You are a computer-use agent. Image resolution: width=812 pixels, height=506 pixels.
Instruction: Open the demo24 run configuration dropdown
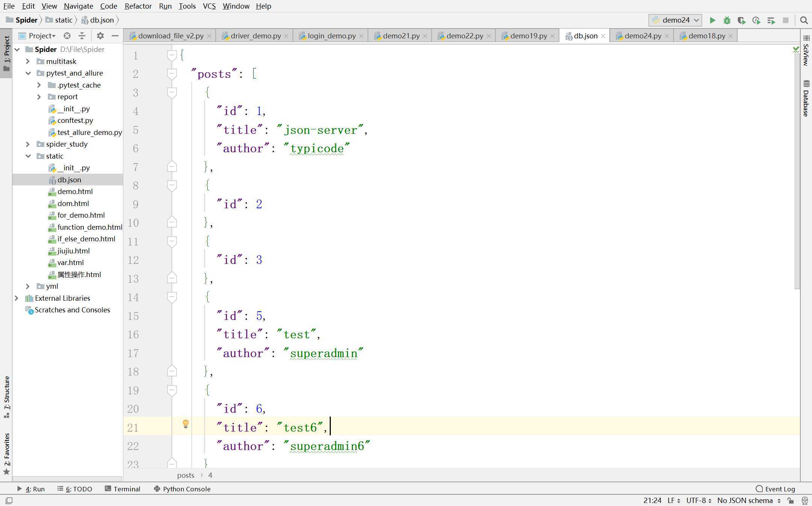point(675,20)
